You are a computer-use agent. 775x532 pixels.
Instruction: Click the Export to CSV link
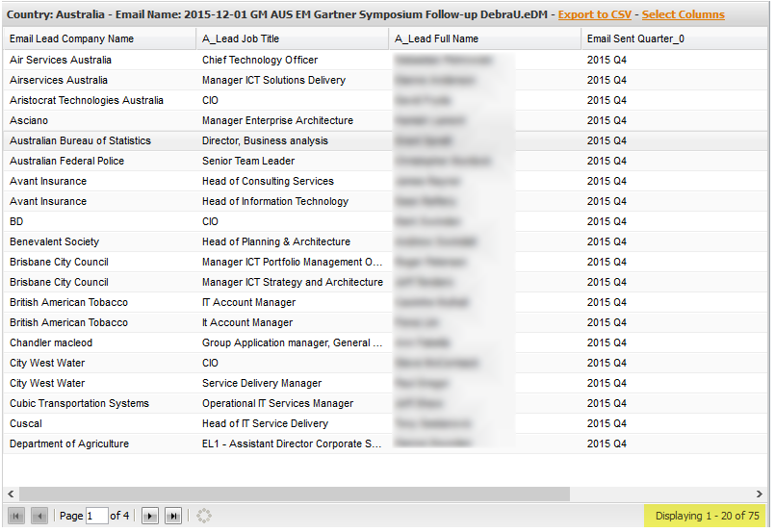[595, 14]
